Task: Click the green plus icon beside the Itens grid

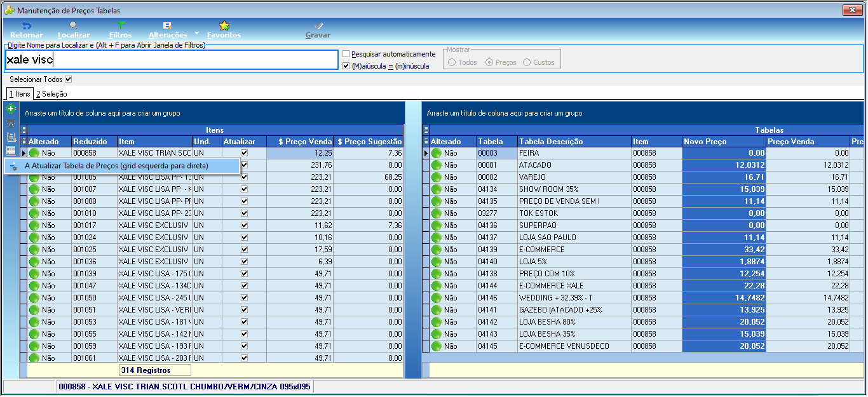Action: pos(11,109)
